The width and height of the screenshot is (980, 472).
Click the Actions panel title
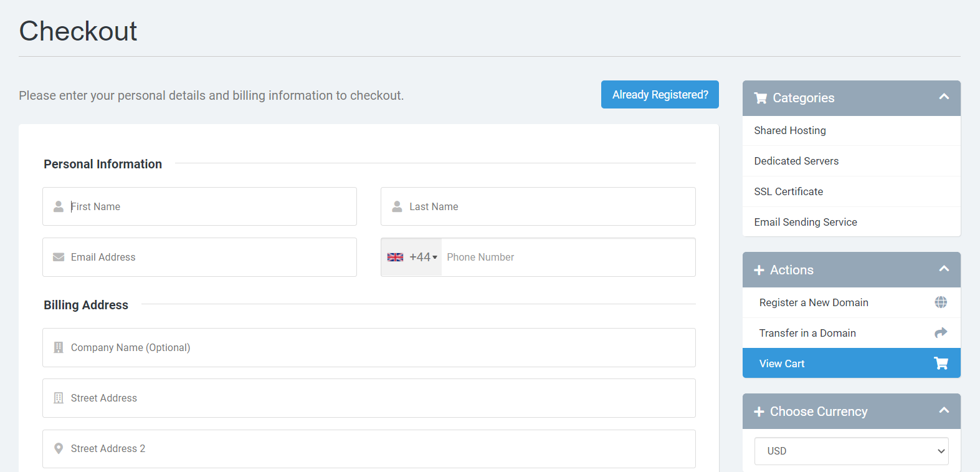pos(792,270)
